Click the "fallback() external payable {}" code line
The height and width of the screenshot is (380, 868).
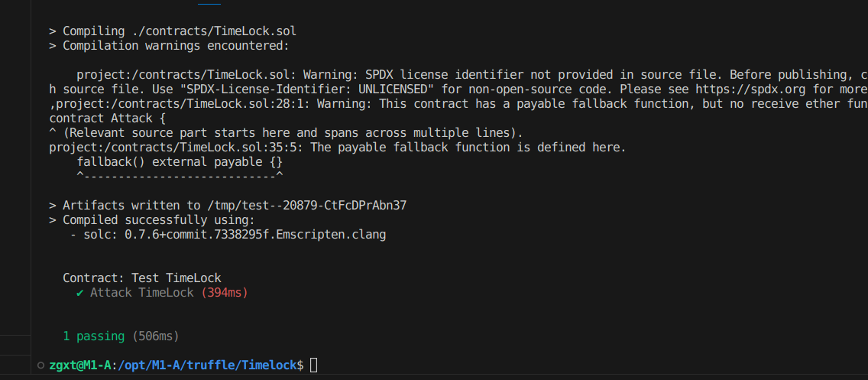click(180, 162)
